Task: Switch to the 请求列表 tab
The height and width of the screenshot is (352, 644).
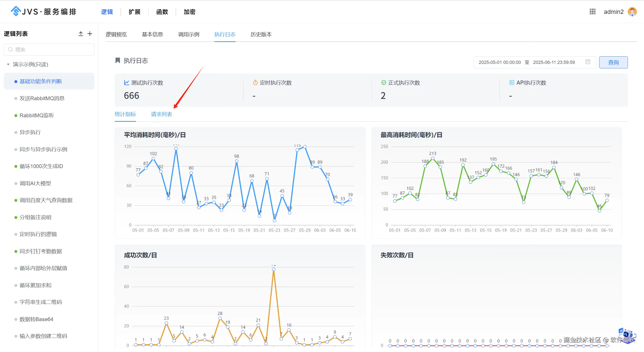Action: click(161, 114)
